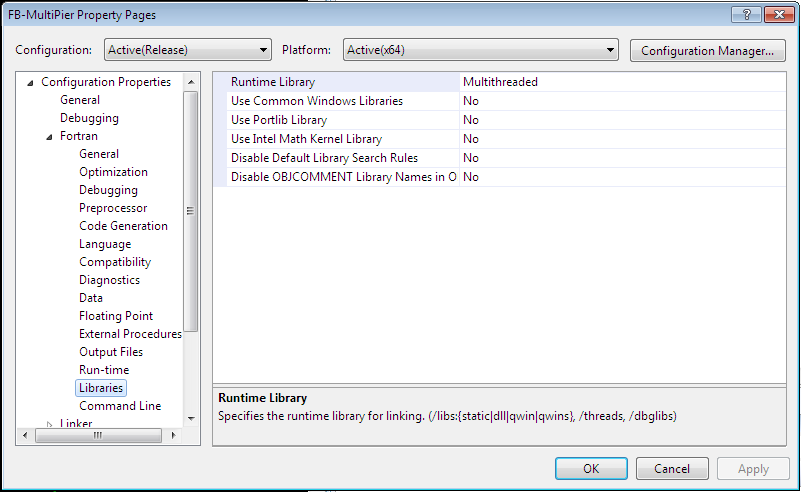Collapse the Fortran tree node
Viewport: 801px width, 492px height.
pyautogui.click(x=49, y=136)
